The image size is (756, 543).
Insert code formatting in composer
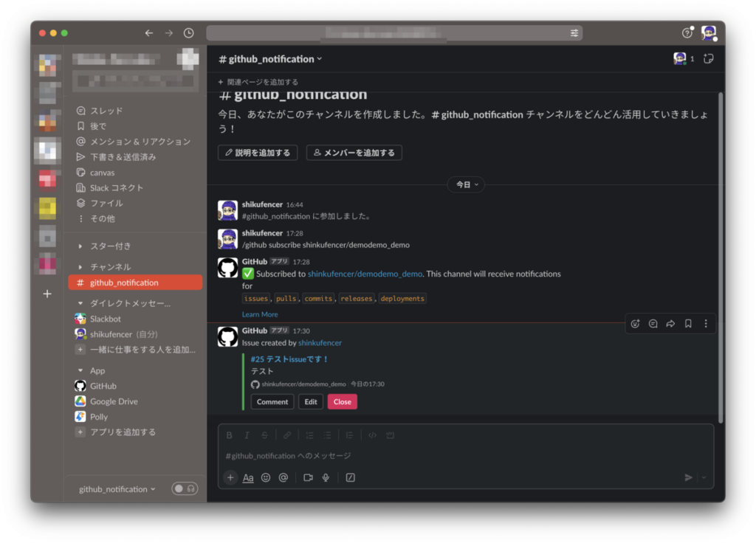pyautogui.click(x=372, y=435)
